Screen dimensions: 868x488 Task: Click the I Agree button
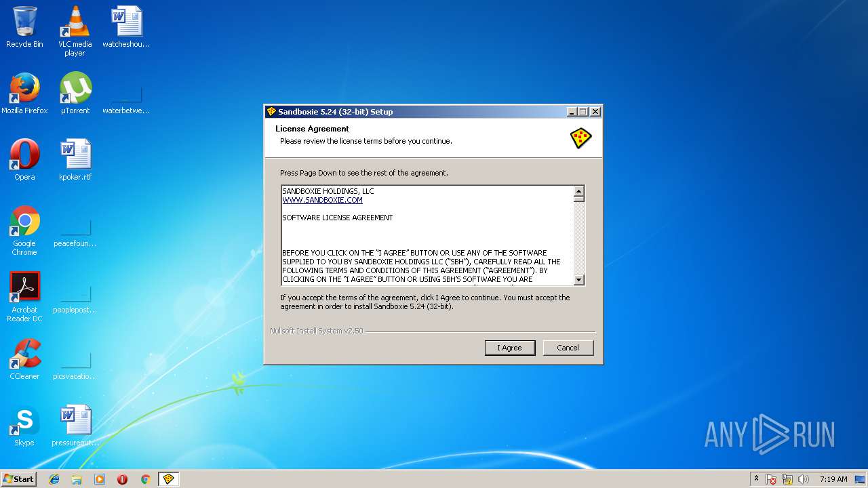tap(510, 348)
